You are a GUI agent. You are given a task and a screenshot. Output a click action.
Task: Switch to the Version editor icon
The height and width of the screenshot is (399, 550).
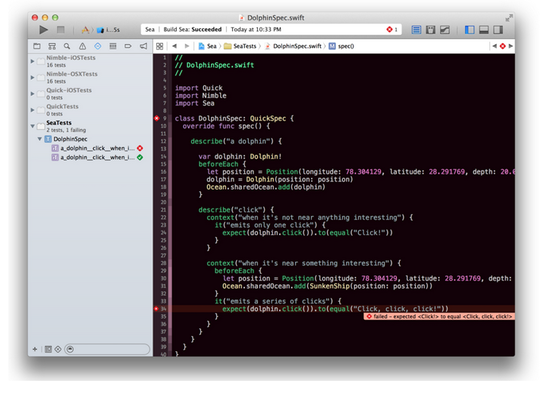point(445,30)
